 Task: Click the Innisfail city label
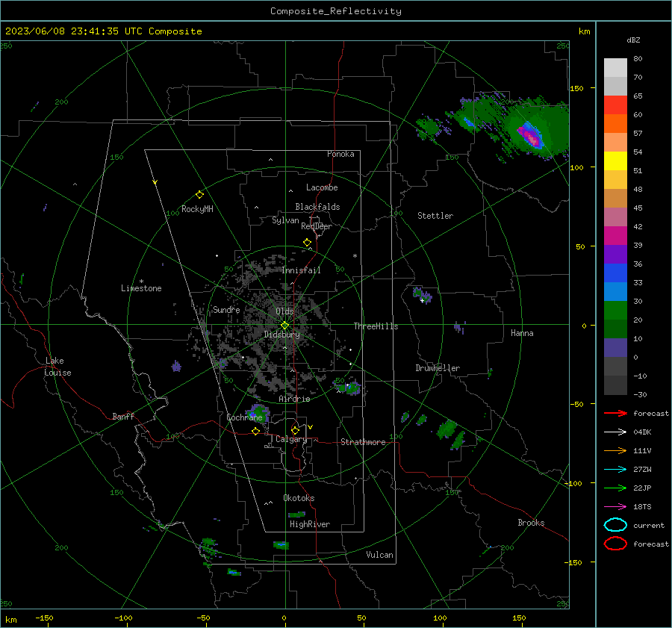pyautogui.click(x=301, y=270)
